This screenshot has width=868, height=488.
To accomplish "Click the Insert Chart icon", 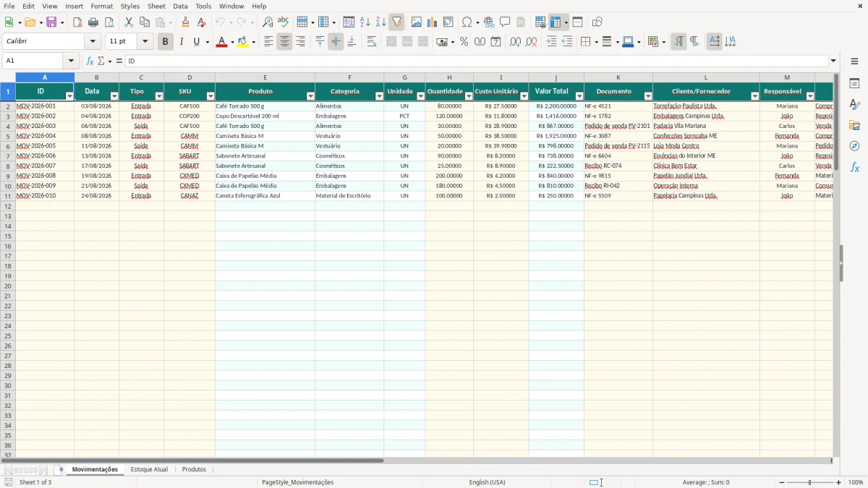I will 433,22.
